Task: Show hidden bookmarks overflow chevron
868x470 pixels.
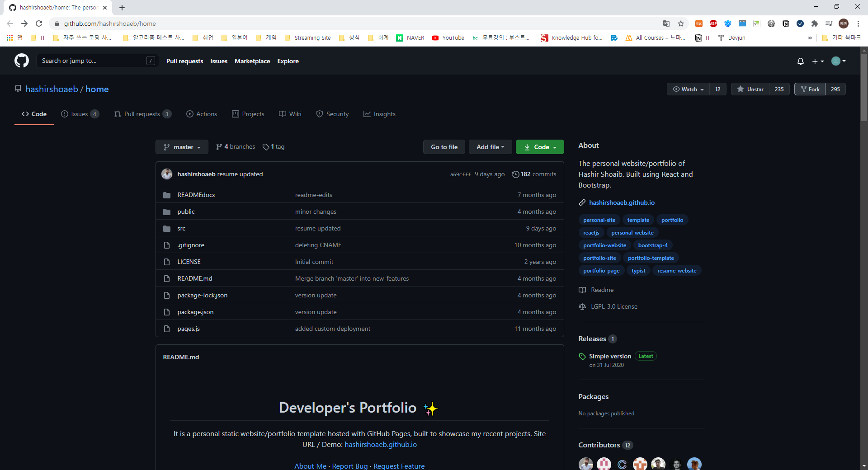Action: point(810,38)
